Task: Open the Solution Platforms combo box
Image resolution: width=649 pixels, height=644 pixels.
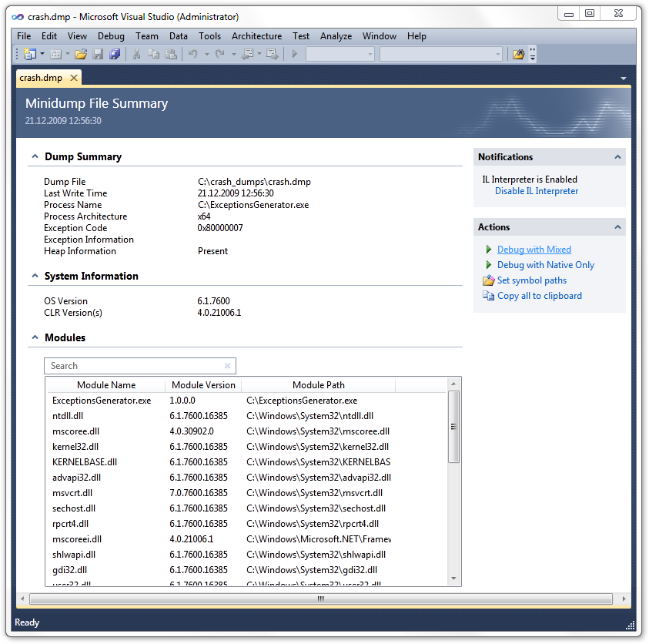Action: (441, 54)
